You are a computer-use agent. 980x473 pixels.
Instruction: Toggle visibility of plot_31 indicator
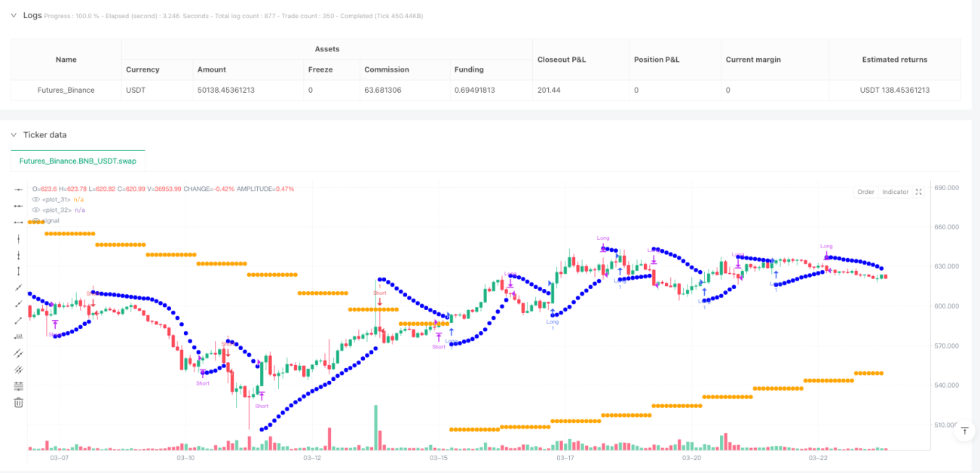(x=35, y=199)
